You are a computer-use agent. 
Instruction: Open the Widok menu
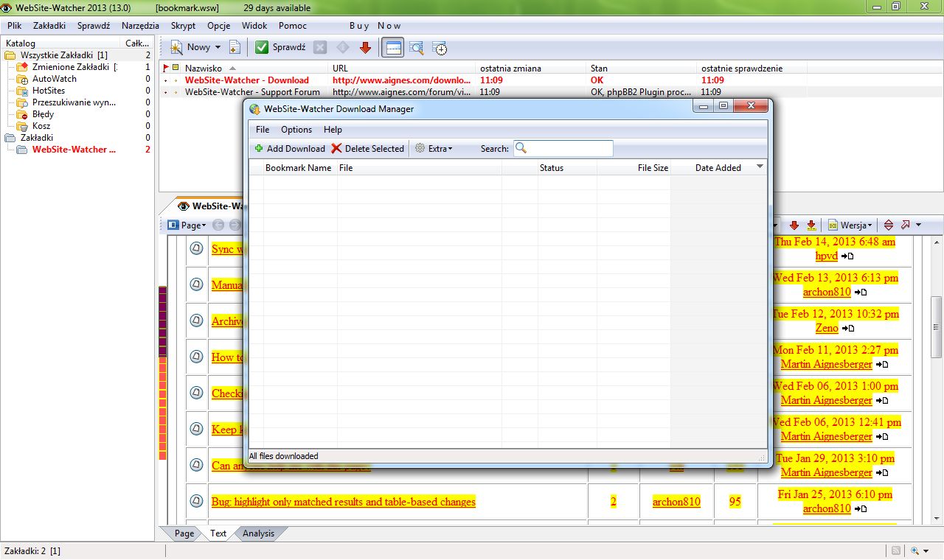pos(254,25)
